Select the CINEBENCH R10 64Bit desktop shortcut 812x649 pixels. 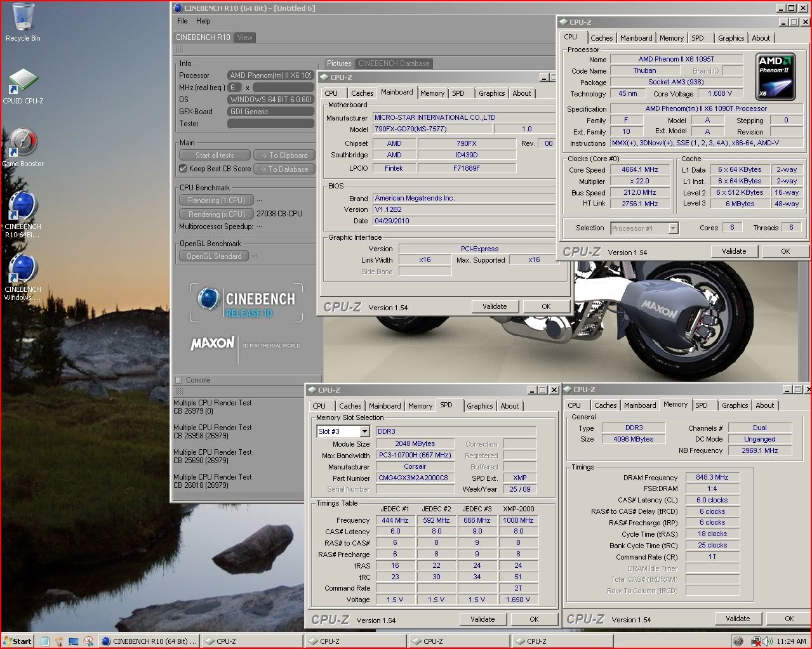coord(23,214)
